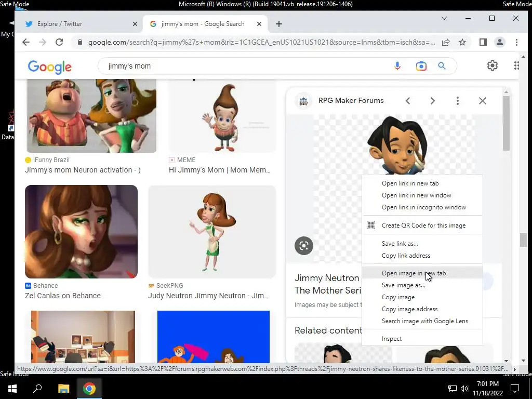The height and width of the screenshot is (399, 532).
Task: Open Windows taskbar search
Action: point(37,389)
